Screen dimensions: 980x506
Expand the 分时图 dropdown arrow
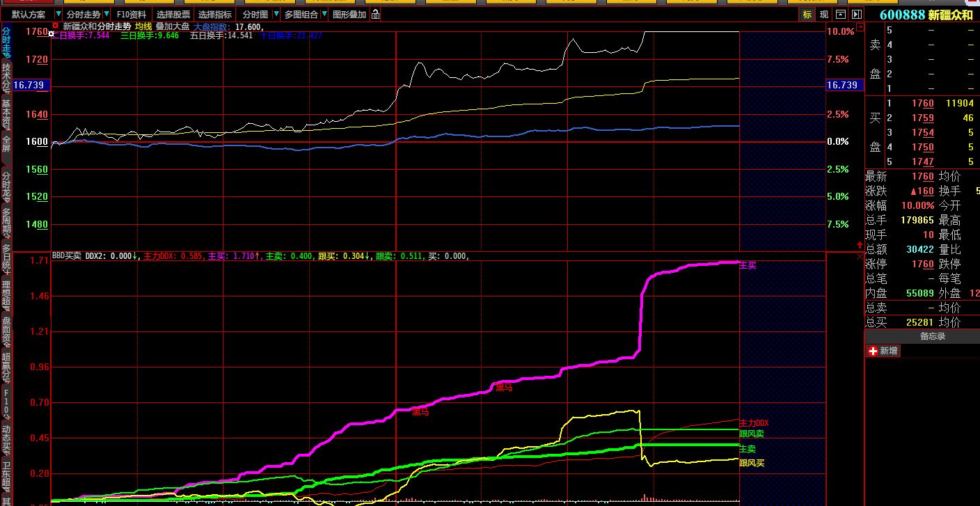[276, 15]
